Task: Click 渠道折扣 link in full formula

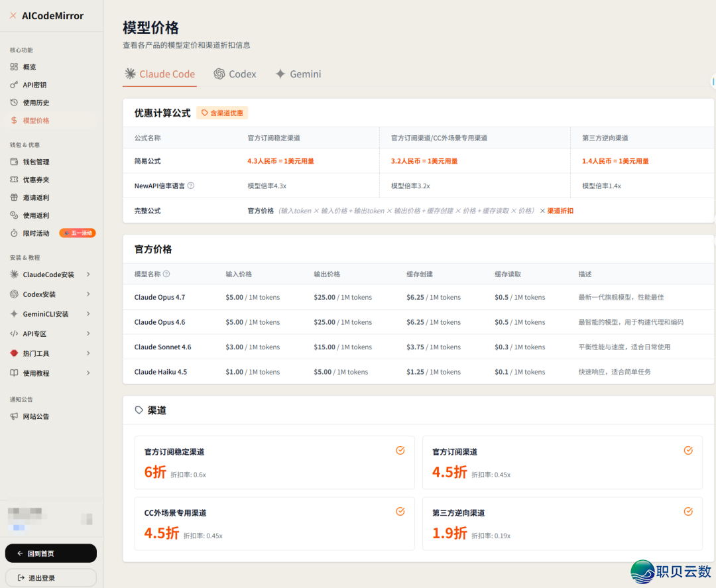Action: click(560, 210)
